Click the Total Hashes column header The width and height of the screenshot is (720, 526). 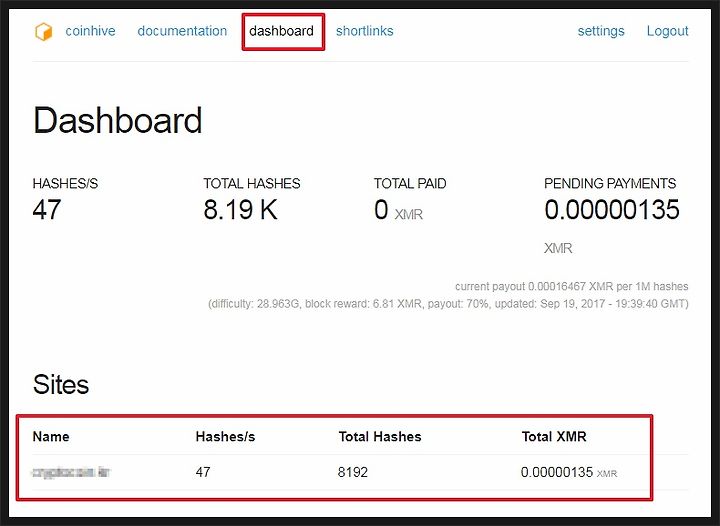point(380,436)
